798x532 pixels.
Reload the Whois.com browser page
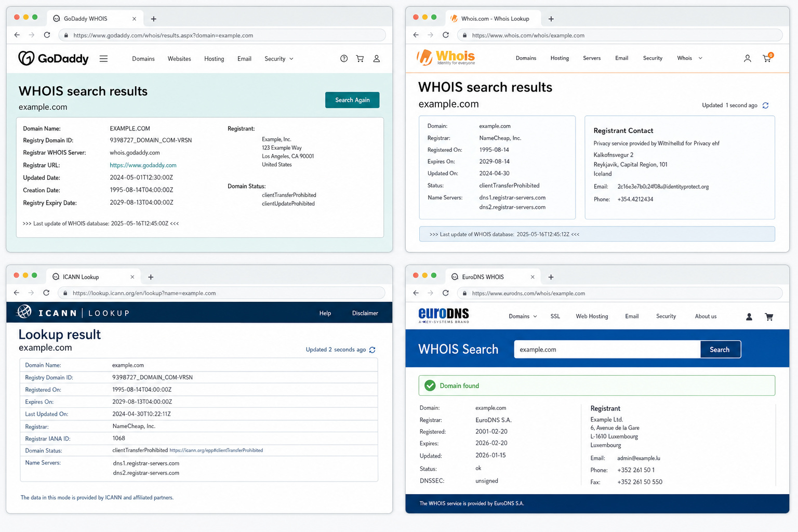tap(446, 35)
